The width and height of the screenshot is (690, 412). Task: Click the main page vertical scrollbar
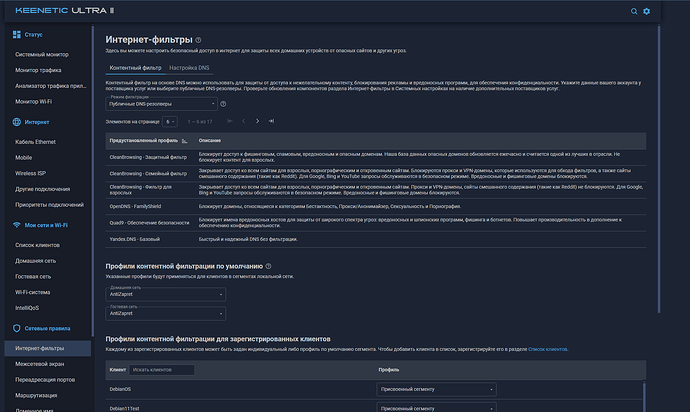point(659,169)
